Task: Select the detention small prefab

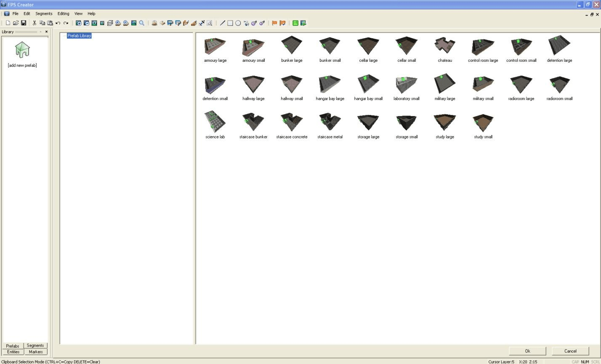Action: coord(215,88)
